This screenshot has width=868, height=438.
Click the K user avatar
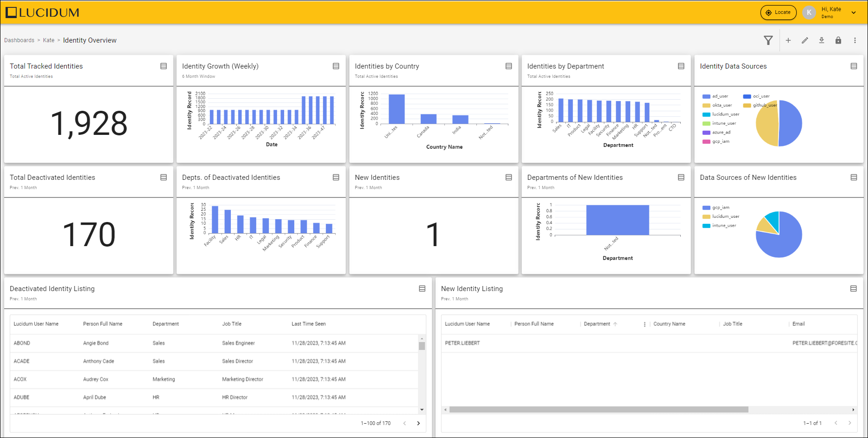pos(809,13)
